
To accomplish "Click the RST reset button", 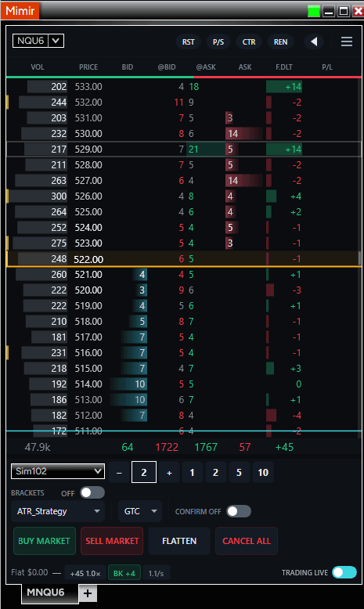I will (189, 42).
